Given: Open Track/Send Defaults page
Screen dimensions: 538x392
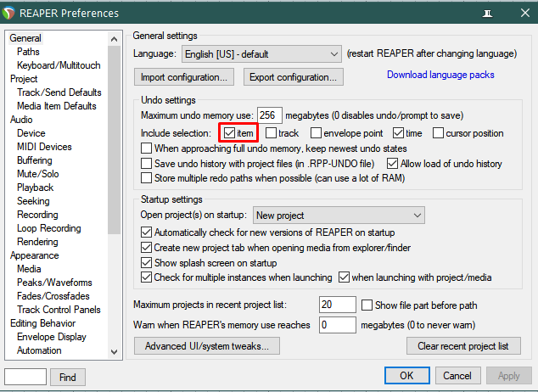Looking at the screenshot, I should coord(59,92).
